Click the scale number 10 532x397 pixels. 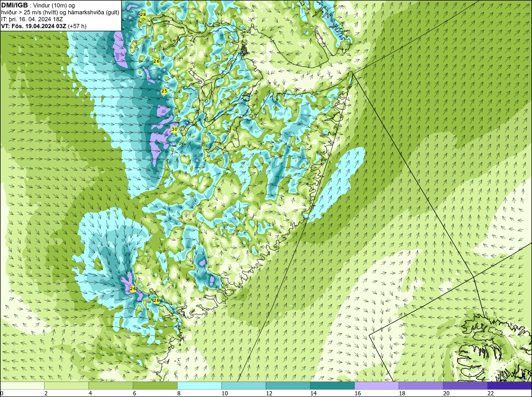coord(225,393)
